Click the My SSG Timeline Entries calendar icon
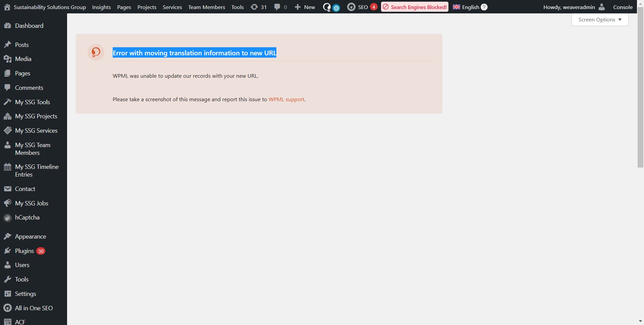 7,167
